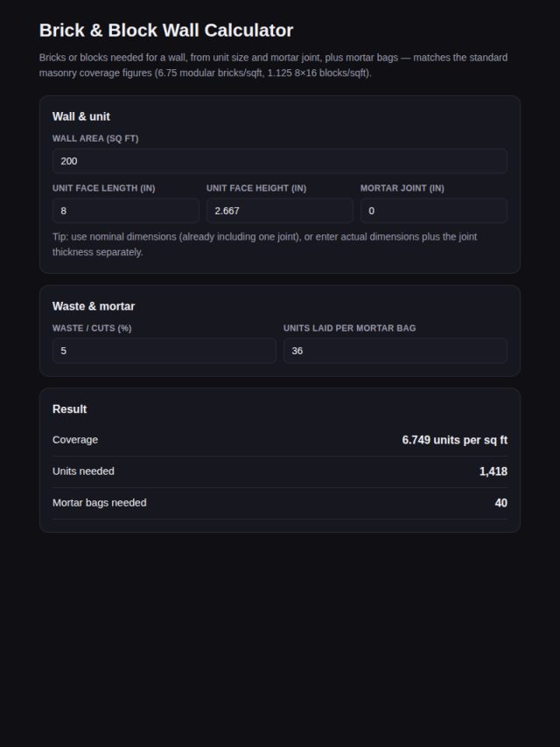Focus the Unit Face Length field
This screenshot has height=747, width=560.
(x=126, y=211)
